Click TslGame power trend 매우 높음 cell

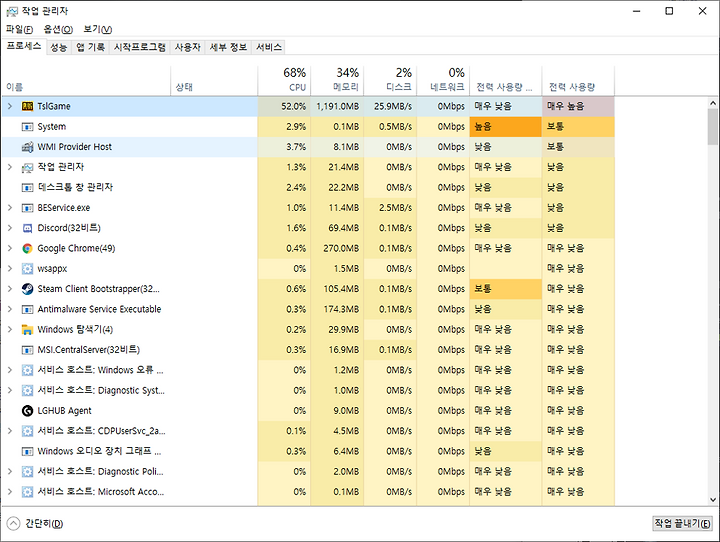click(578, 107)
